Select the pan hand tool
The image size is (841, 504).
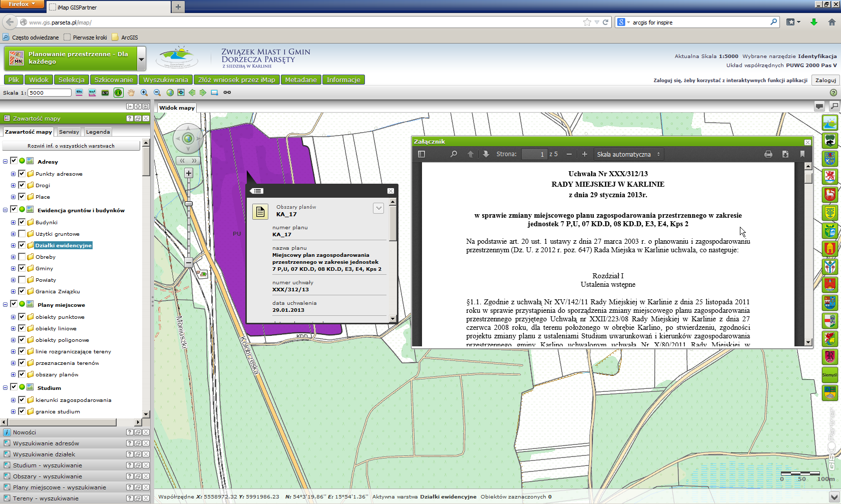coord(131,93)
